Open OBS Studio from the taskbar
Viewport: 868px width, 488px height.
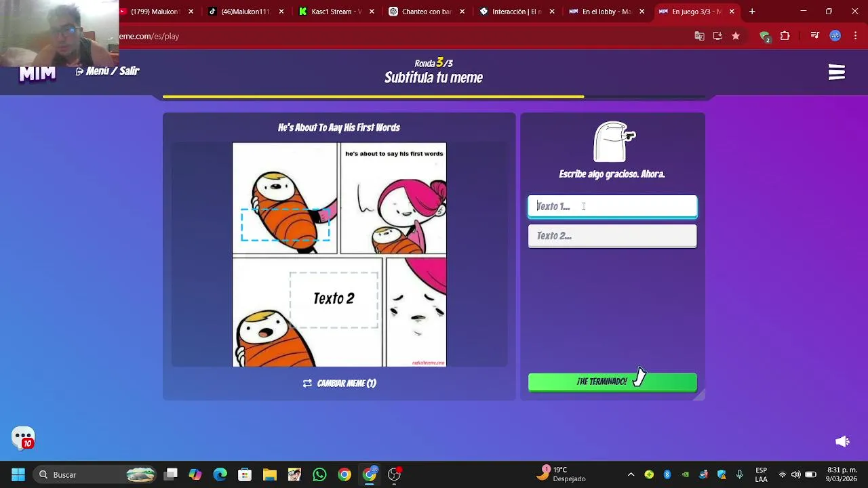(394, 474)
